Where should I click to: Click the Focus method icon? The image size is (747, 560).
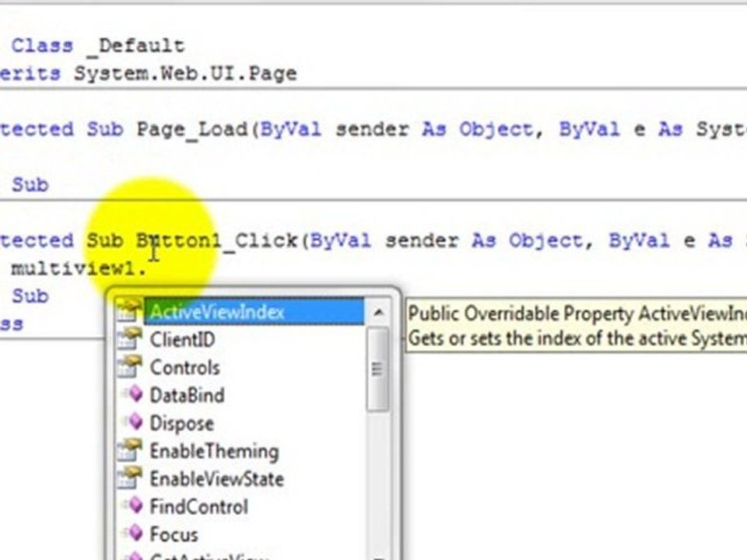tap(134, 533)
